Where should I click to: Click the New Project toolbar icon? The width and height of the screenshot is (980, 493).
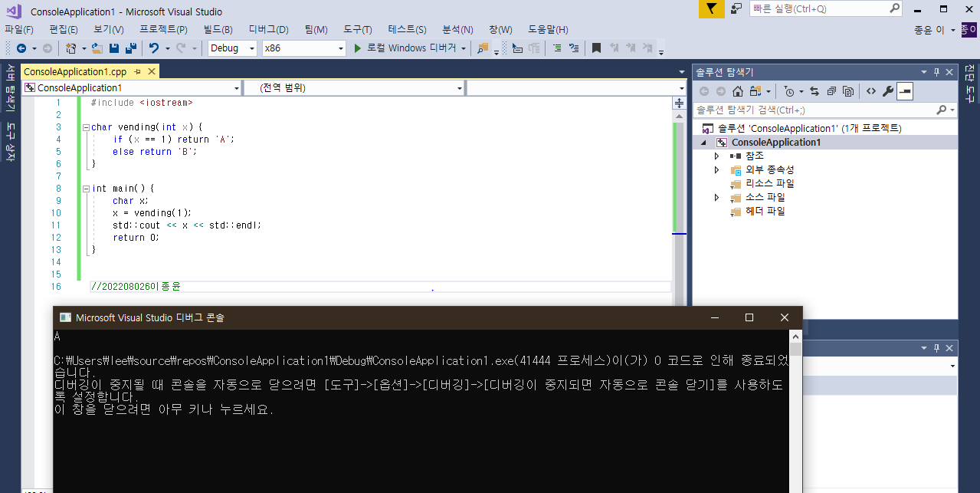71,48
